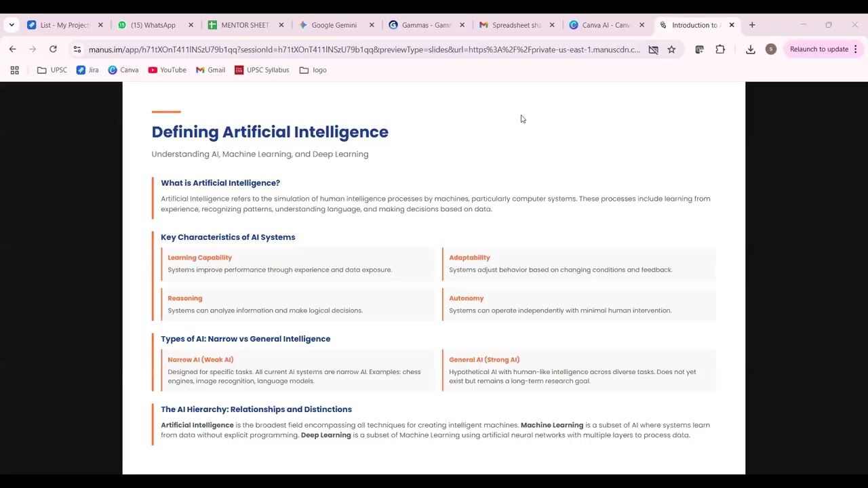Open new browser tab
Image resolution: width=868 pixels, height=488 pixels.
pyautogui.click(x=752, y=25)
